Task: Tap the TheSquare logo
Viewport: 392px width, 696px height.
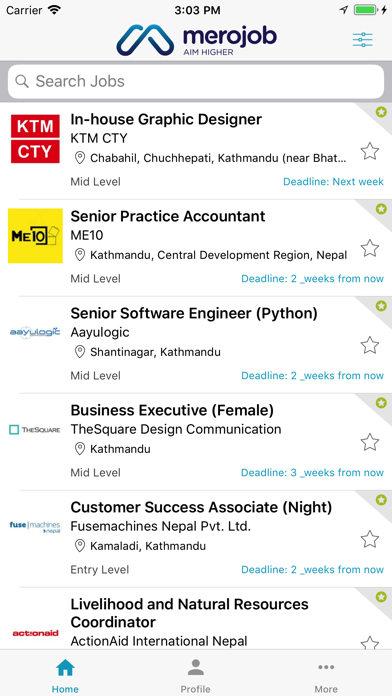Action: click(x=35, y=429)
